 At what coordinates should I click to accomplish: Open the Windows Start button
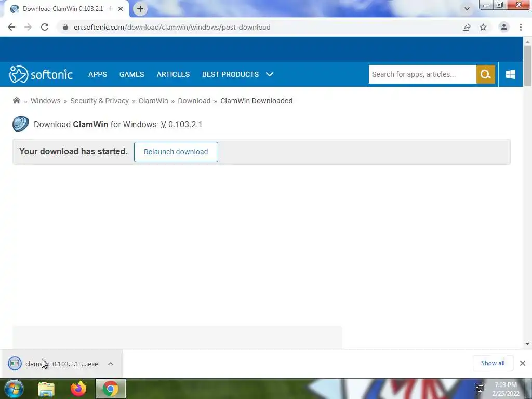(x=14, y=389)
